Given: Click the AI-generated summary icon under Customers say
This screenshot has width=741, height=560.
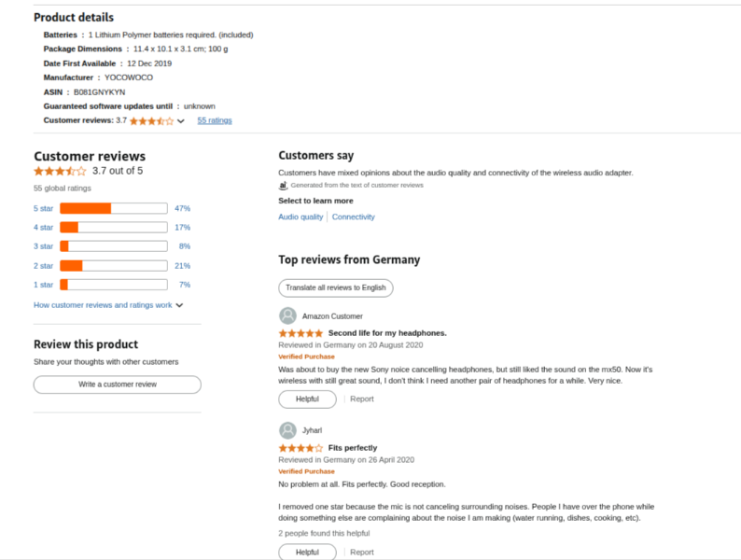Looking at the screenshot, I should click(x=284, y=186).
